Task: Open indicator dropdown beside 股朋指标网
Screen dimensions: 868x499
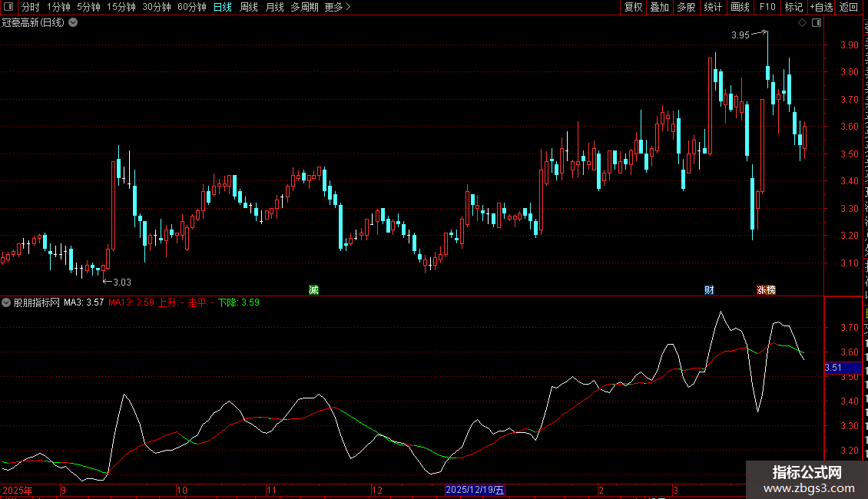Action: pyautogui.click(x=6, y=302)
